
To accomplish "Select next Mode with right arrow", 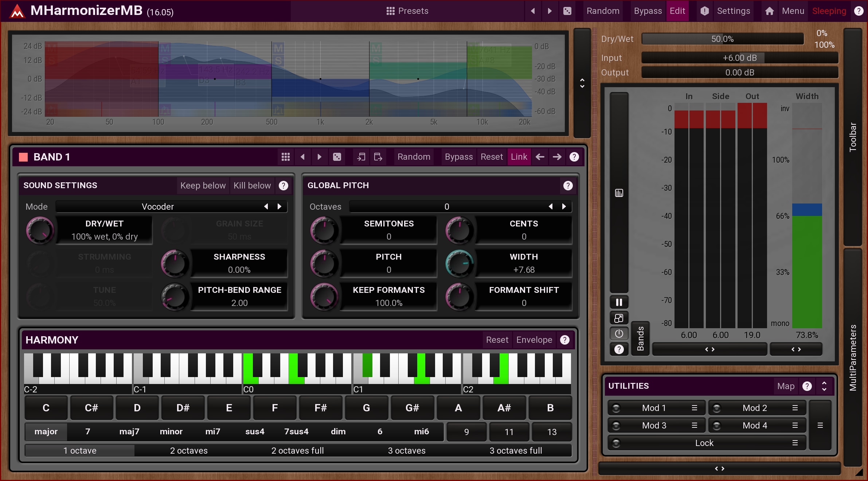I will pos(279,207).
